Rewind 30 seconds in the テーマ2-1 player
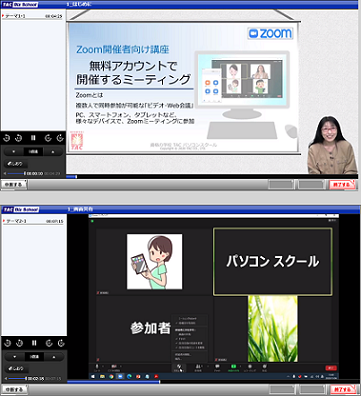 (x=8, y=343)
